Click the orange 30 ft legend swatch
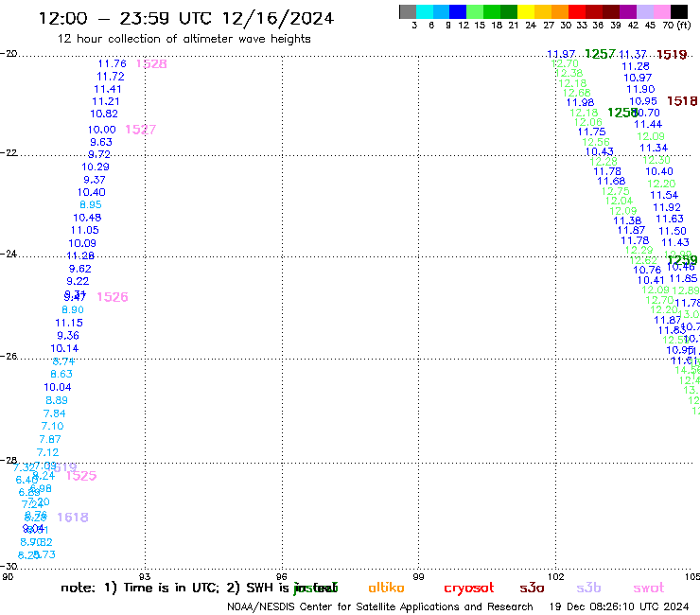Viewport: 700px width, 615px height. tap(560, 12)
